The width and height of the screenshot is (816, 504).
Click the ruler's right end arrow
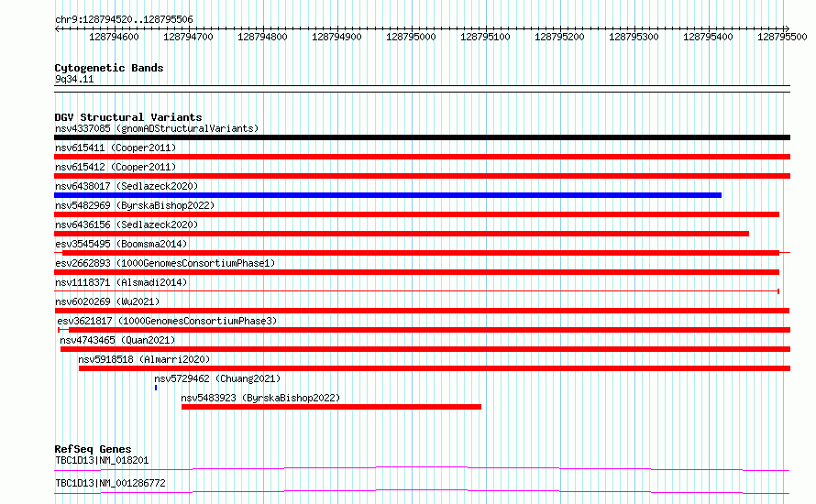[x=788, y=28]
